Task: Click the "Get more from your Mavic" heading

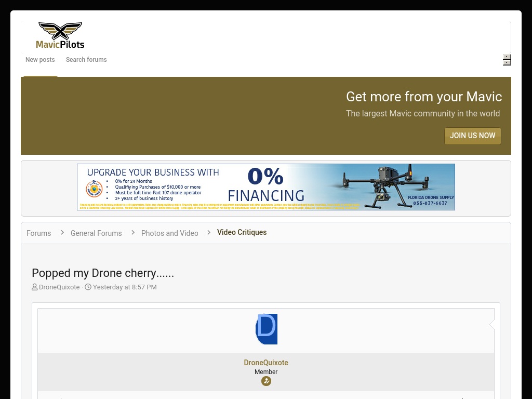Action: 424,97
